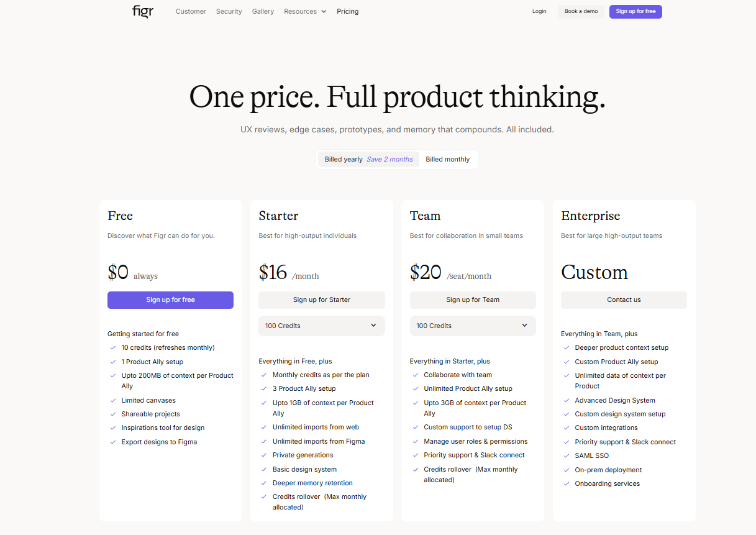Image resolution: width=756 pixels, height=535 pixels.
Task: Open Starter plan 100 Credits dropdown
Action: pyautogui.click(x=321, y=326)
